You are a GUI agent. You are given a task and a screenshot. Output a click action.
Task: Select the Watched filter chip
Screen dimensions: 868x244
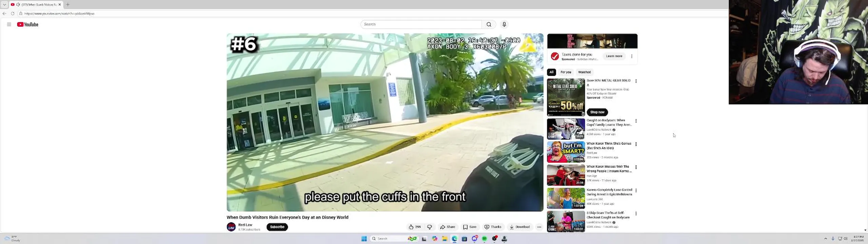584,72
